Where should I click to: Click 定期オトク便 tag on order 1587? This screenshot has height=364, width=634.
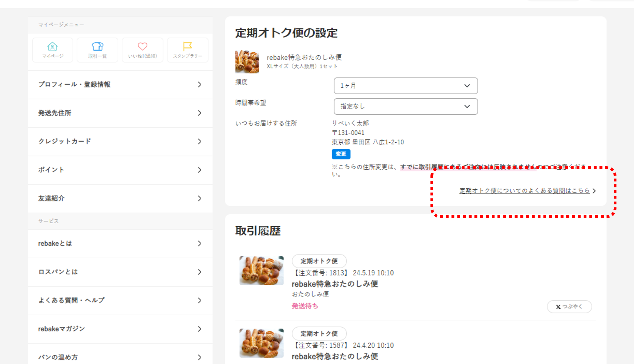coord(319,333)
